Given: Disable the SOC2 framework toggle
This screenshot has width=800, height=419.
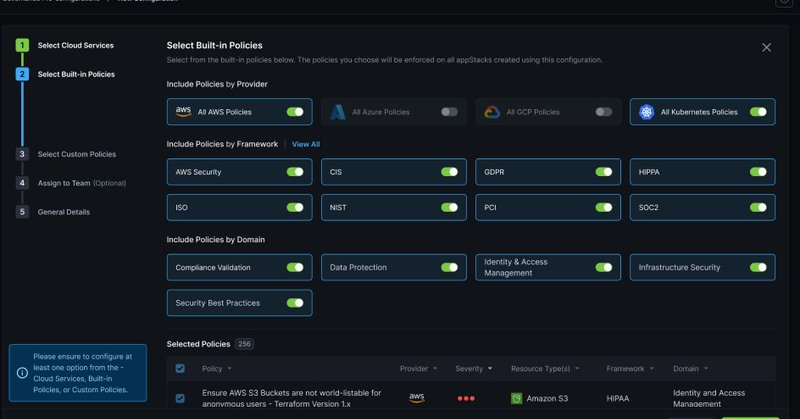Looking at the screenshot, I should click(758, 207).
